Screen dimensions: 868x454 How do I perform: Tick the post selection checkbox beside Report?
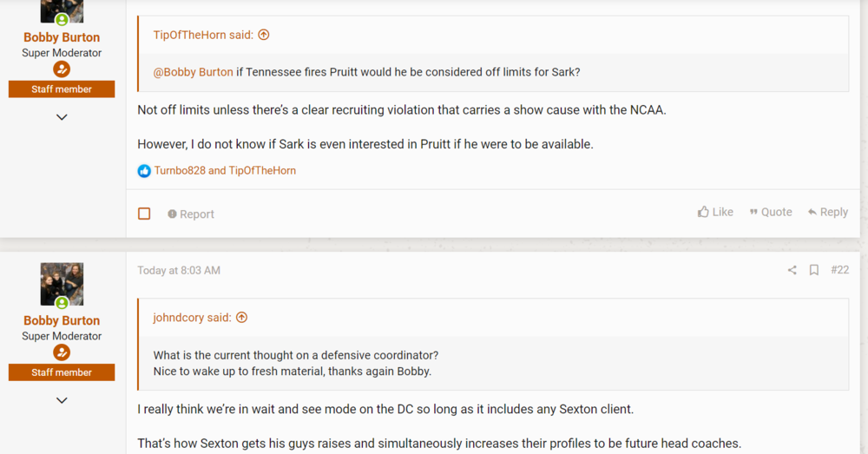click(x=144, y=214)
